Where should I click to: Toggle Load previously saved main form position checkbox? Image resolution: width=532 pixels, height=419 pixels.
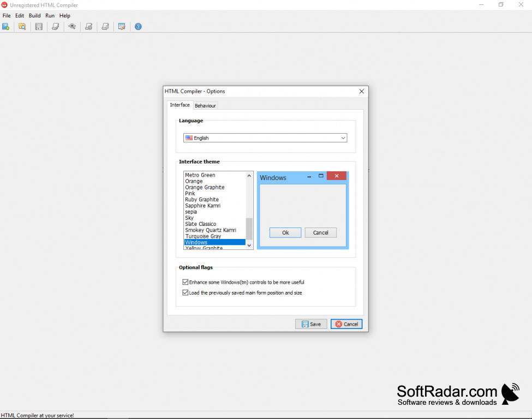[186, 292]
